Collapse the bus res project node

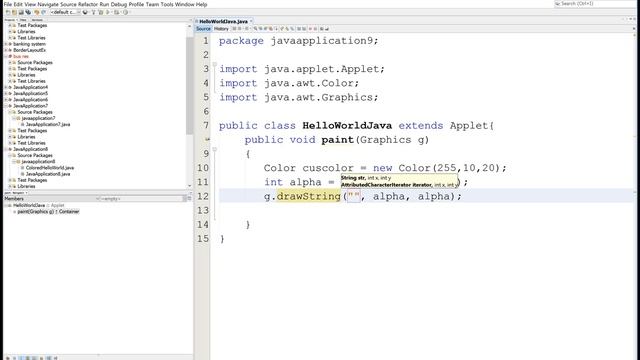[6, 56]
